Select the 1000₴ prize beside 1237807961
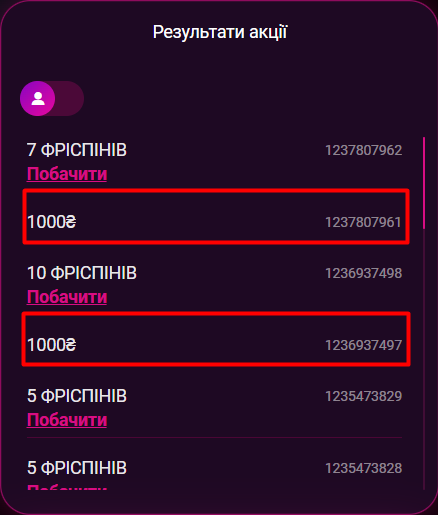The width and height of the screenshot is (438, 515). point(52,222)
